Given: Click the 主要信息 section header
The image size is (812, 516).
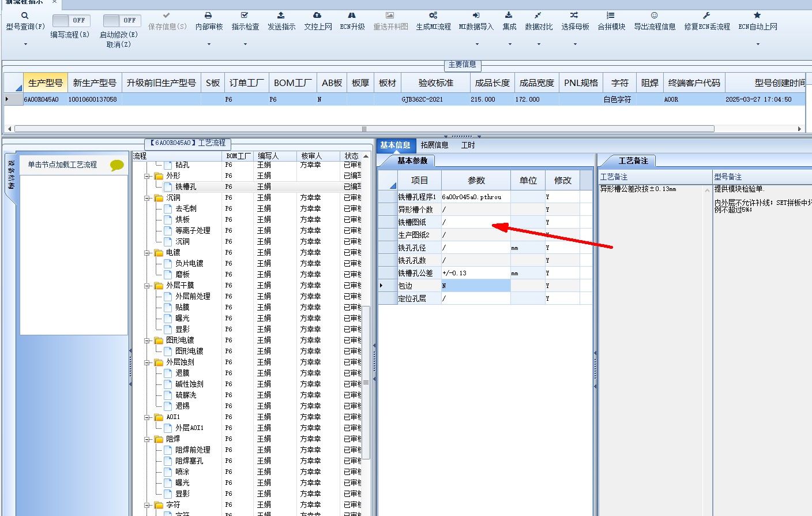Looking at the screenshot, I should pyautogui.click(x=463, y=65).
